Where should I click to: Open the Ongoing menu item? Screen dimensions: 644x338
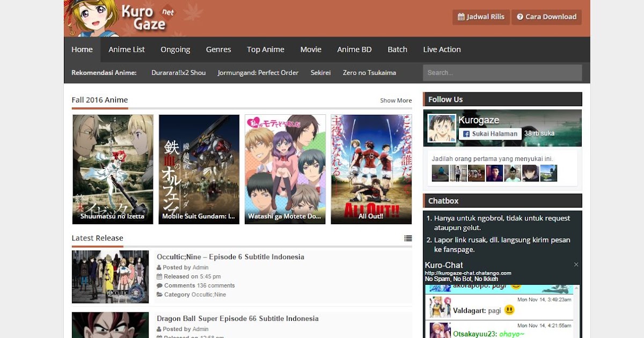coord(175,49)
